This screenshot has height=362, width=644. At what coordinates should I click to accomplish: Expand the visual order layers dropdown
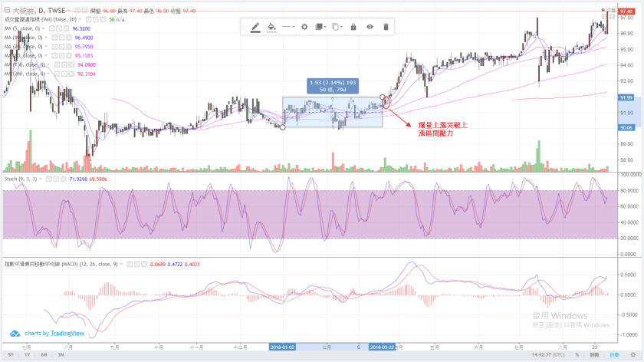click(320, 27)
